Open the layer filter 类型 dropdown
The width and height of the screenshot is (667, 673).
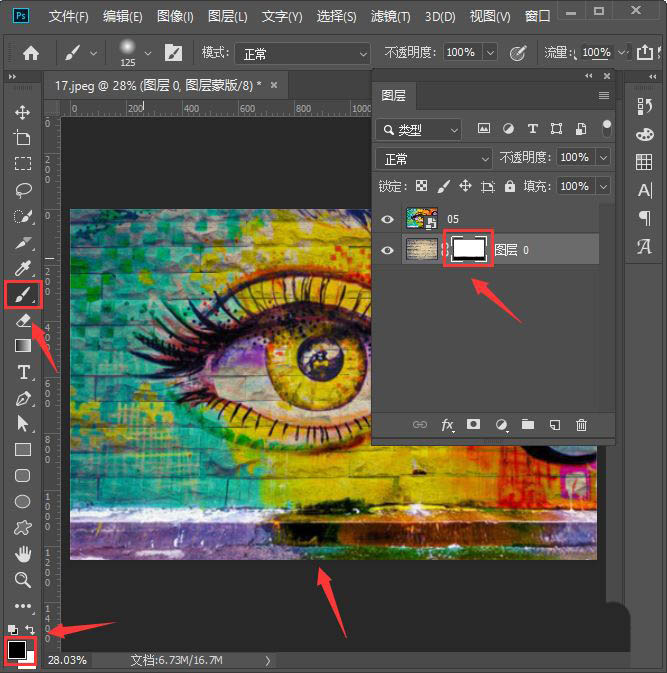418,130
